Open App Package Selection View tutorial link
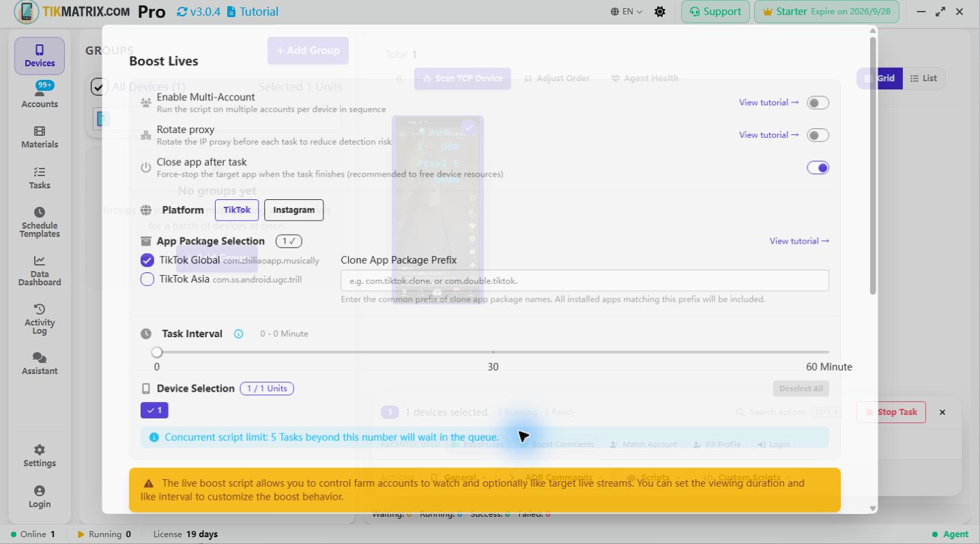 pos(799,241)
